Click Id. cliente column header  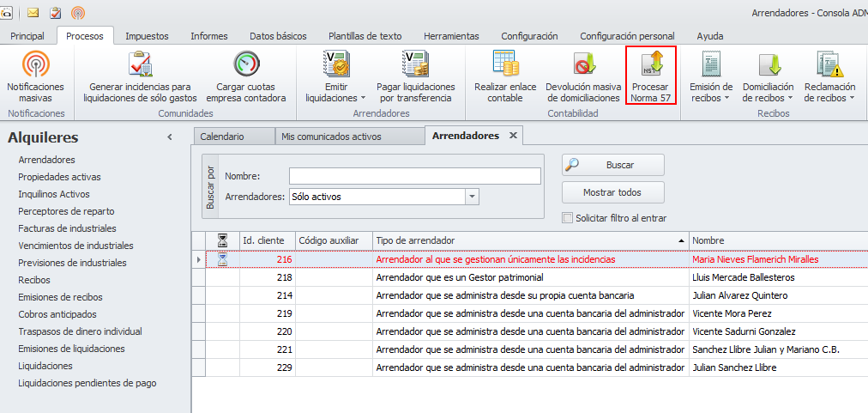268,240
